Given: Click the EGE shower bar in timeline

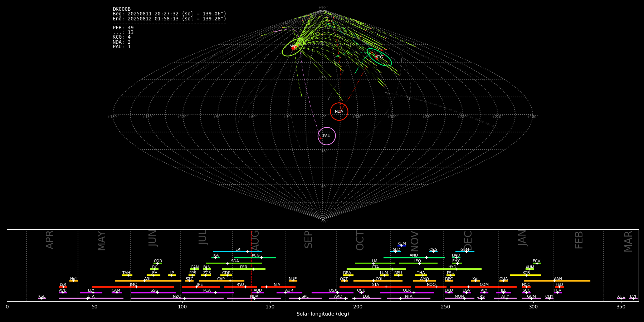Looking at the screenshot, I should [367, 298].
